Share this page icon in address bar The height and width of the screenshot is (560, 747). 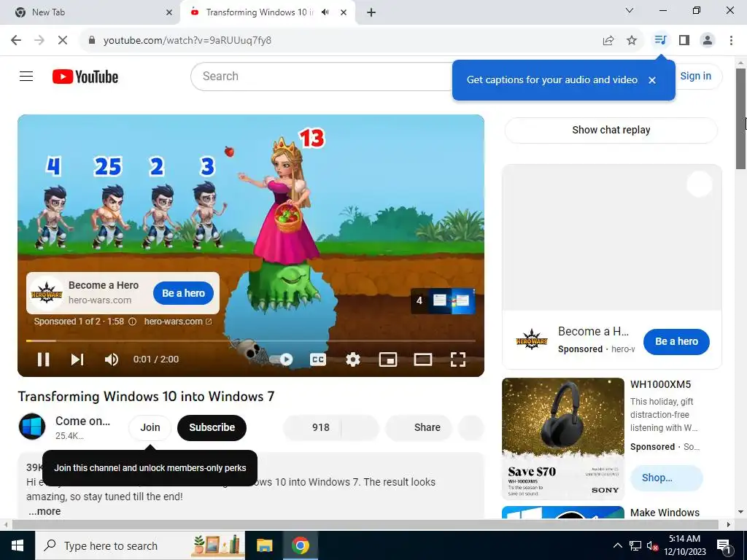click(x=608, y=41)
